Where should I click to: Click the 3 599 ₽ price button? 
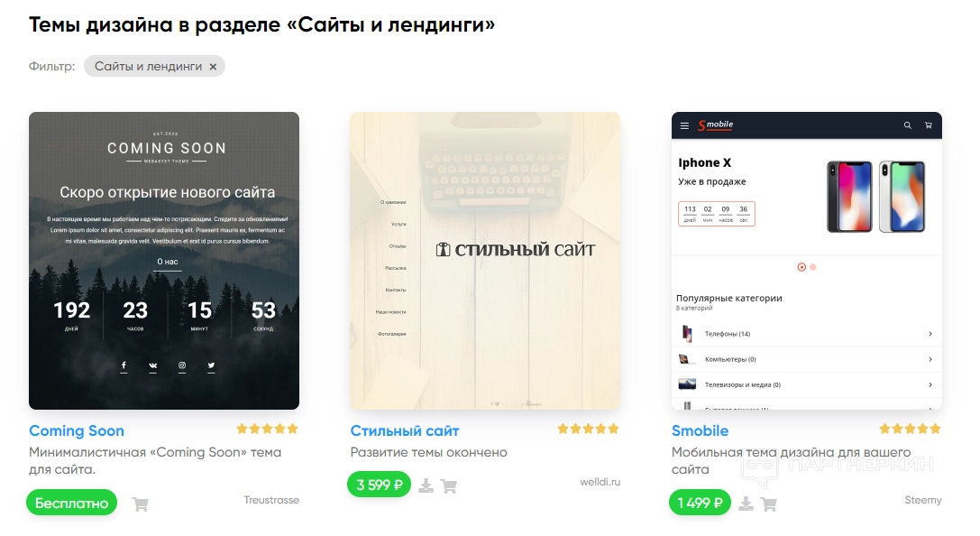click(380, 485)
